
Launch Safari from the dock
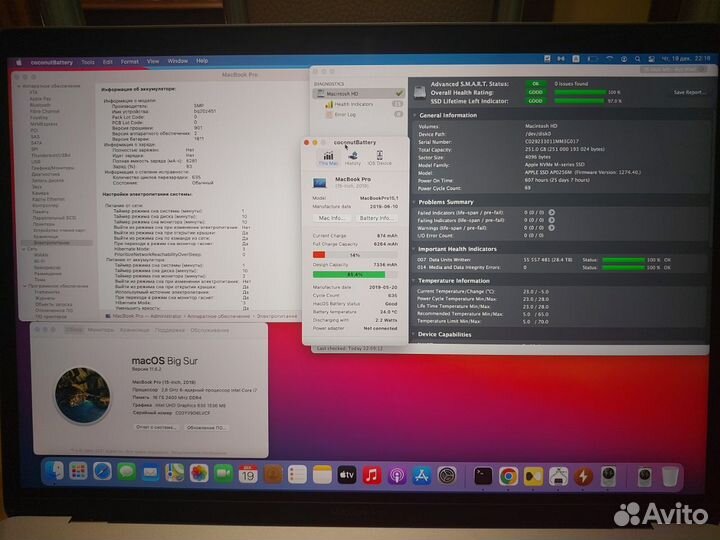tap(102, 472)
